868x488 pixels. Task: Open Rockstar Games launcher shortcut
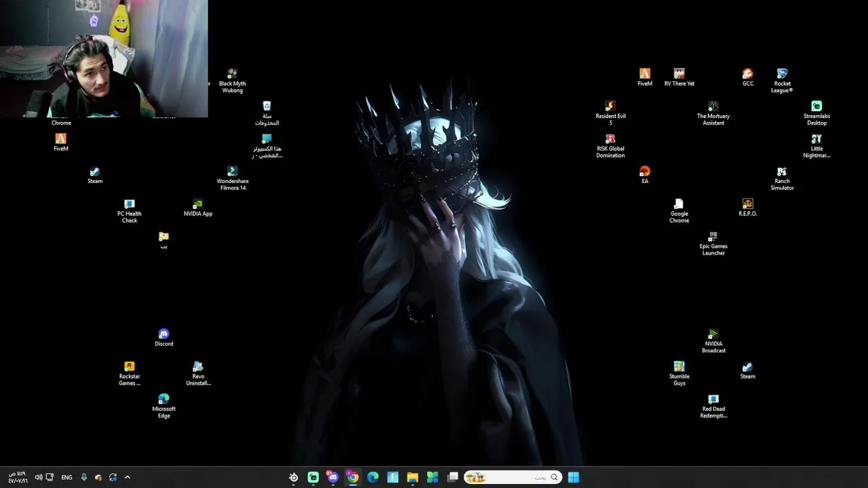pos(130,373)
